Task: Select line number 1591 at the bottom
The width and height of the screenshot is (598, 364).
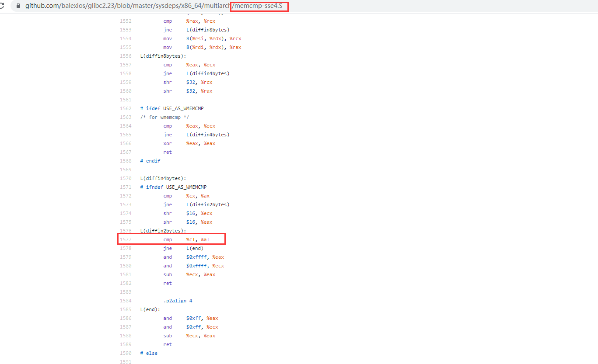Action: click(x=126, y=361)
